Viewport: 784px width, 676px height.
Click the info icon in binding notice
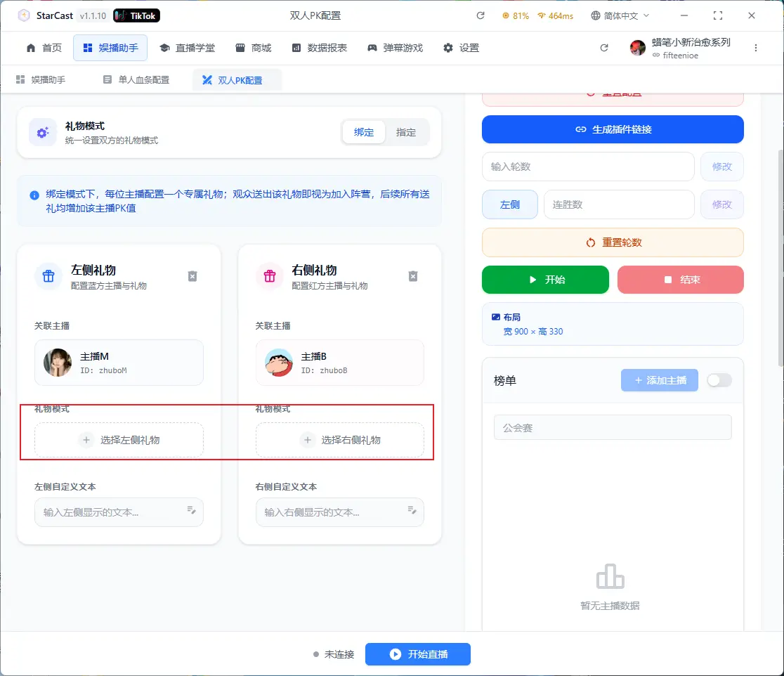(34, 195)
